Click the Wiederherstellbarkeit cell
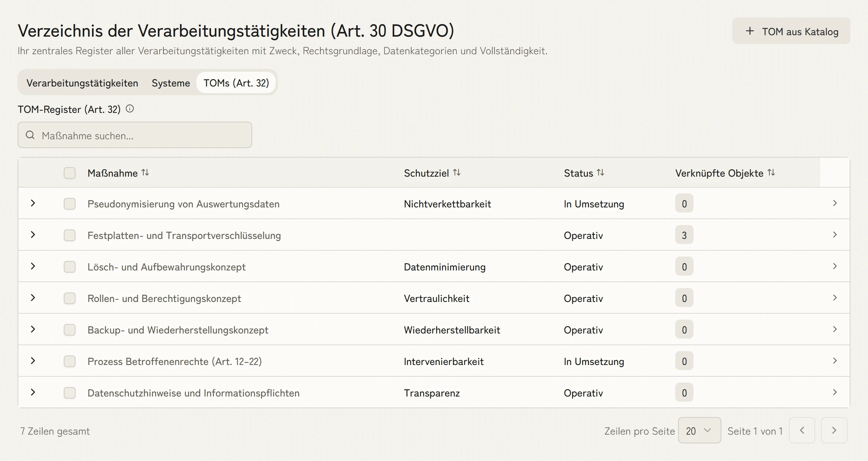 (x=452, y=330)
